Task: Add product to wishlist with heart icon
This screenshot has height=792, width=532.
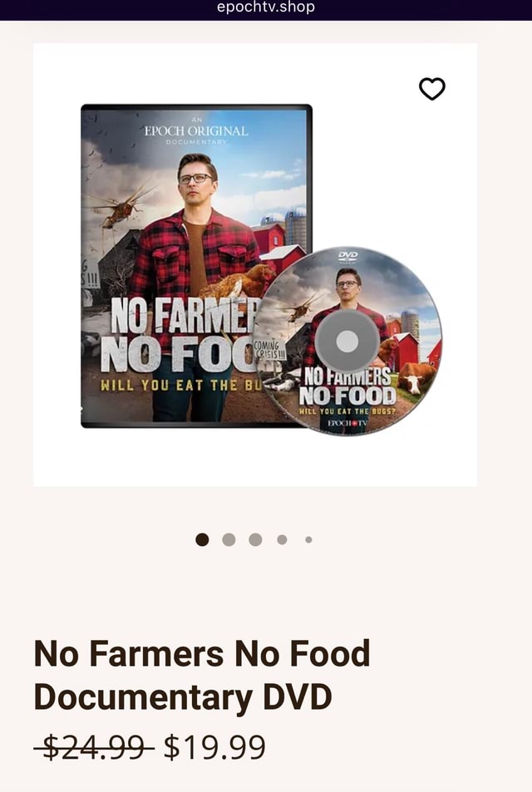Action: point(432,89)
